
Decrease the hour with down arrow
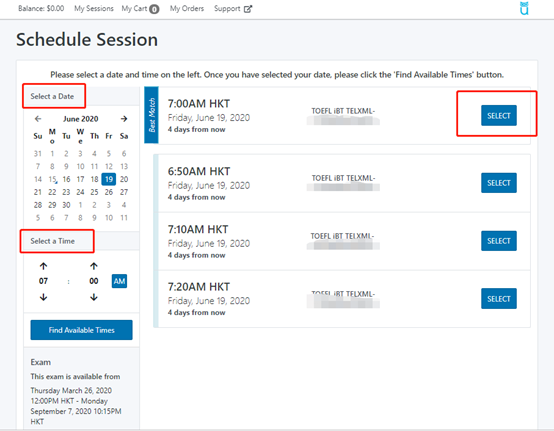pyautogui.click(x=43, y=297)
